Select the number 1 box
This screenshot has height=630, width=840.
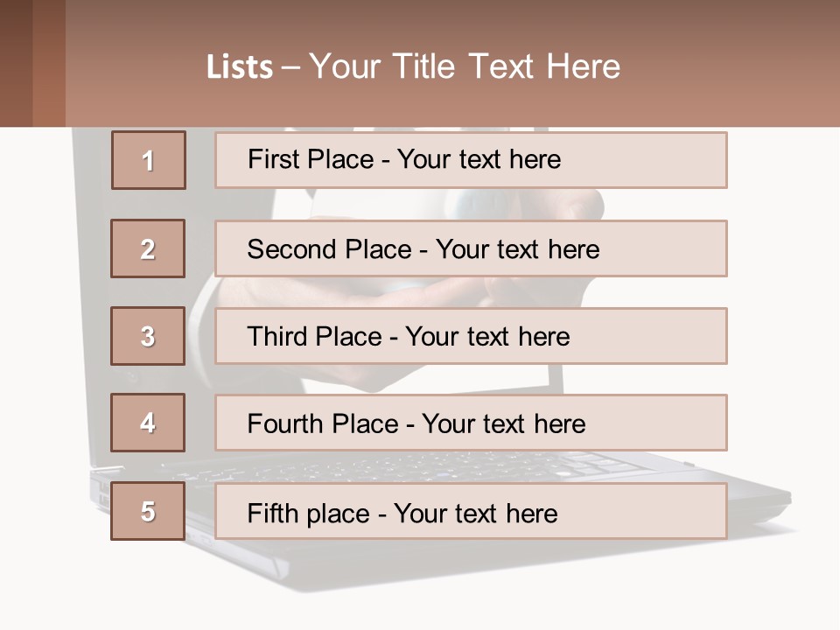pyautogui.click(x=149, y=160)
